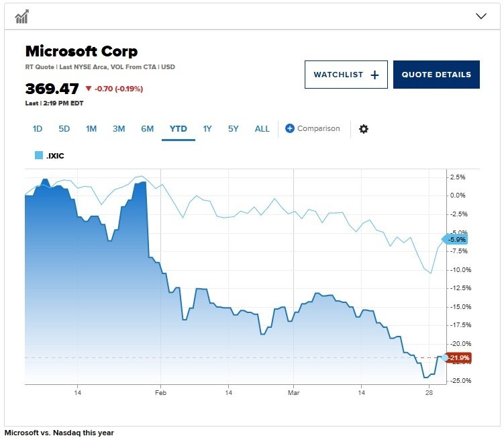Click the Microsoft Corp title

(x=81, y=52)
